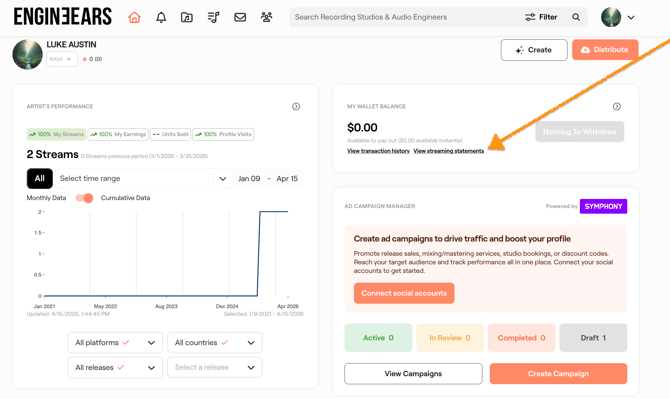Click the 2 Streams heading
This screenshot has width=670, height=399.
(x=53, y=154)
